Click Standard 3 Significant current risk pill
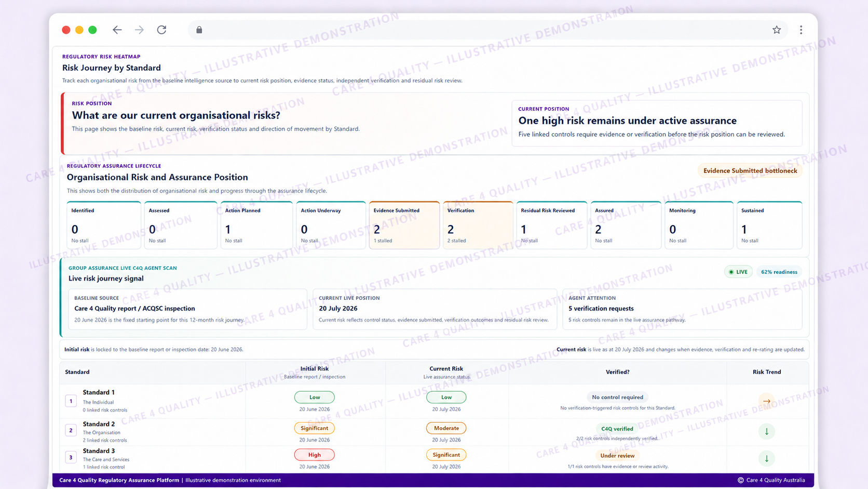Screen dimensions: 868x489 coord(446,455)
